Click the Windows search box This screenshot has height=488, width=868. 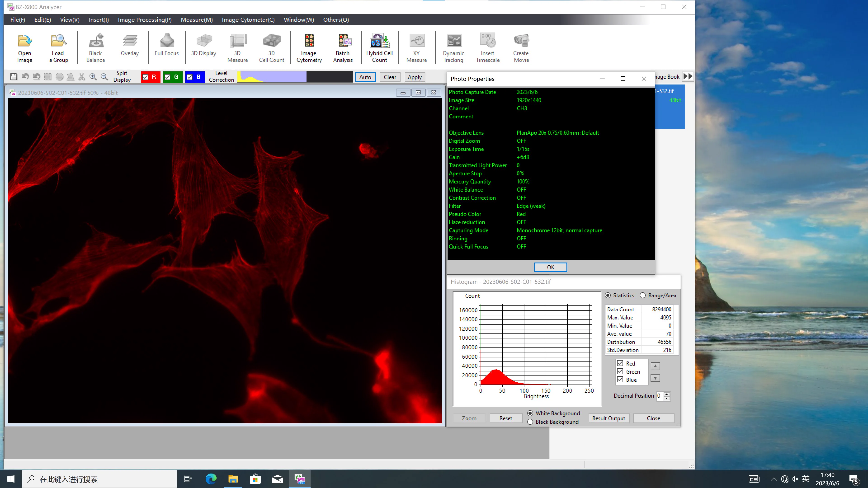tap(99, 479)
